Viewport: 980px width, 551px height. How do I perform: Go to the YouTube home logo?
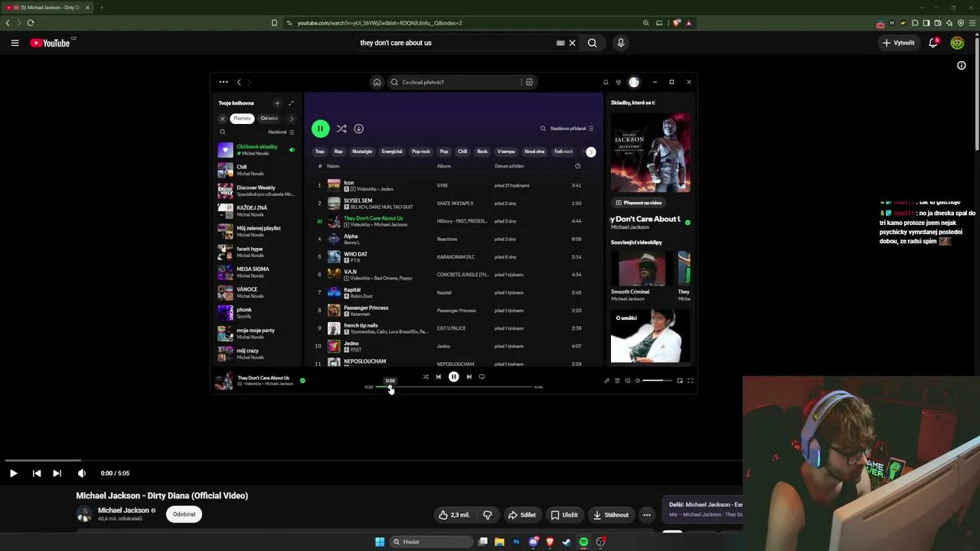point(51,43)
